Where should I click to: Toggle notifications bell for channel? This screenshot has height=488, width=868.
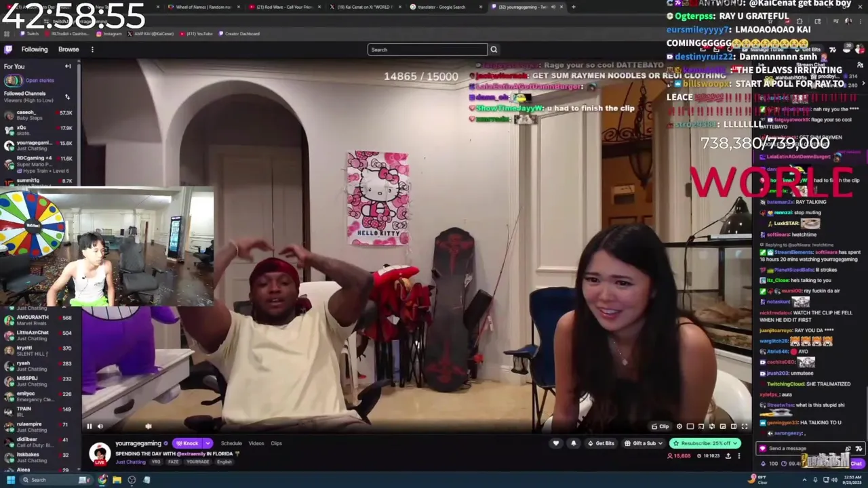573,443
